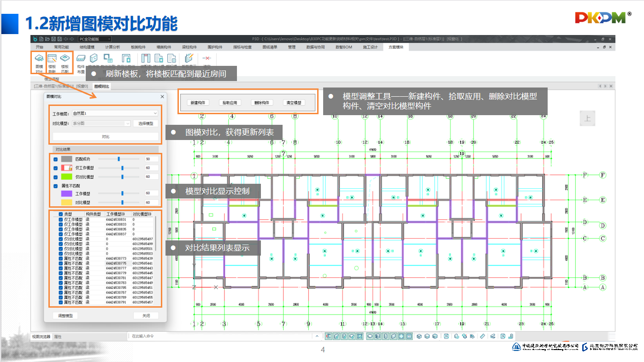Viewport: 644px width, 362px height.
Task: Uncheck the row with ID 64424530791
Action: (x=61, y=302)
